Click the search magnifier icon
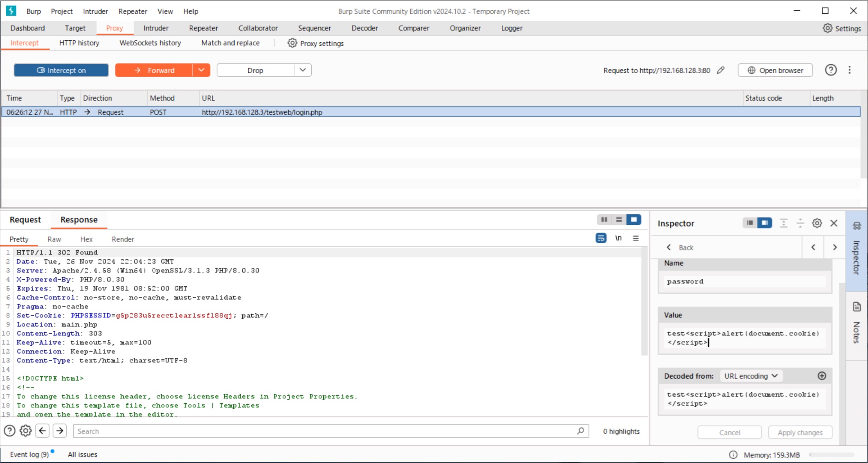The width and height of the screenshot is (868, 463). (x=580, y=431)
